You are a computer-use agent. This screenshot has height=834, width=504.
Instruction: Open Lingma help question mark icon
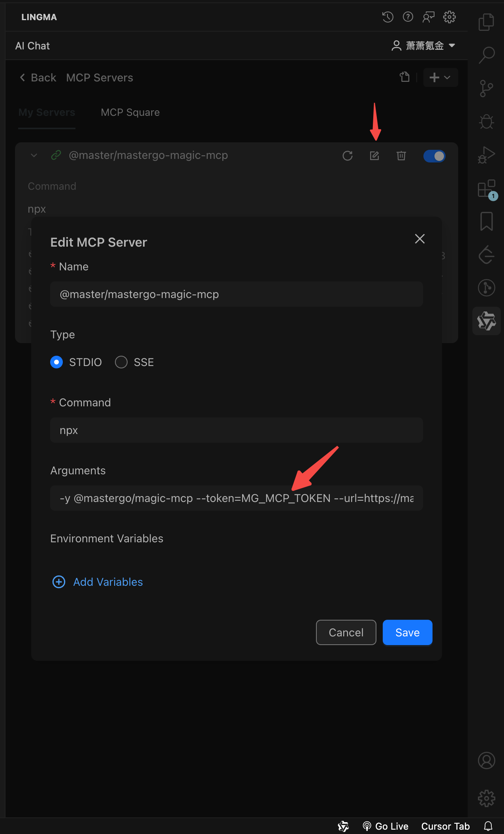tap(408, 17)
